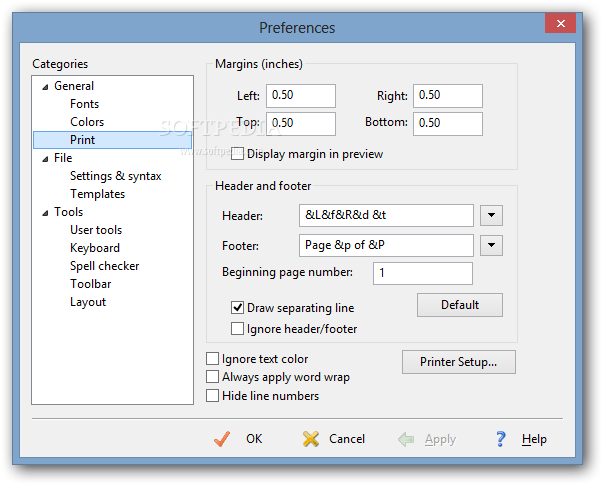The width and height of the screenshot is (603, 485).
Task: Open the Header codes dropdown
Action: pos(491,216)
